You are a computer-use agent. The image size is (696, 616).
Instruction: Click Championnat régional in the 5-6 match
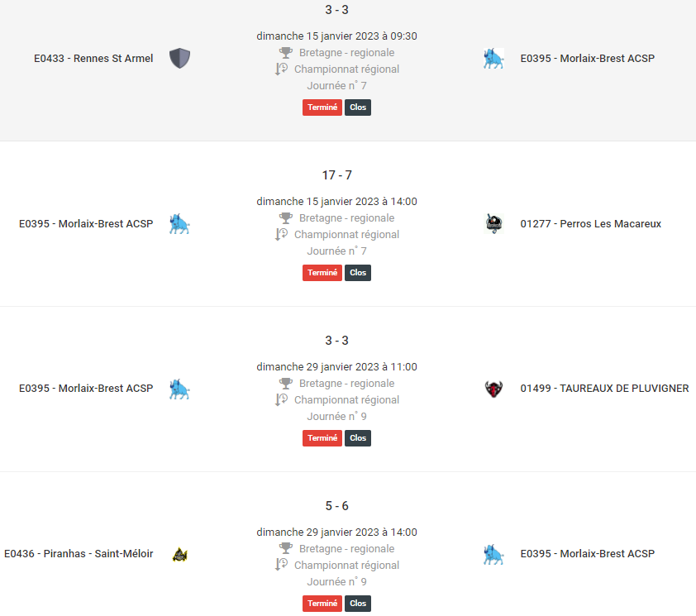point(346,566)
